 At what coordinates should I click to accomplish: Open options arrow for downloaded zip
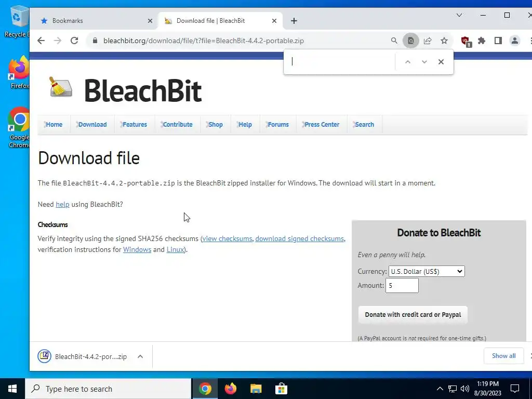click(140, 356)
